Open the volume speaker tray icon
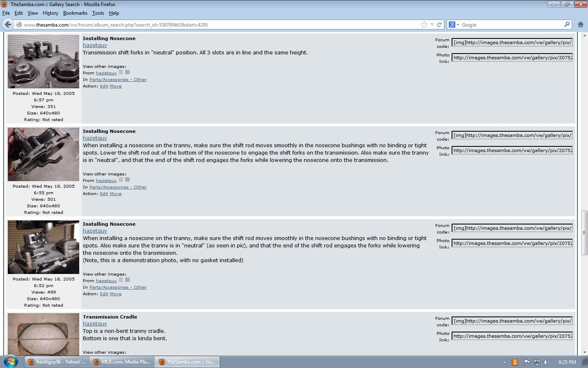The image size is (588, 368). click(x=547, y=362)
